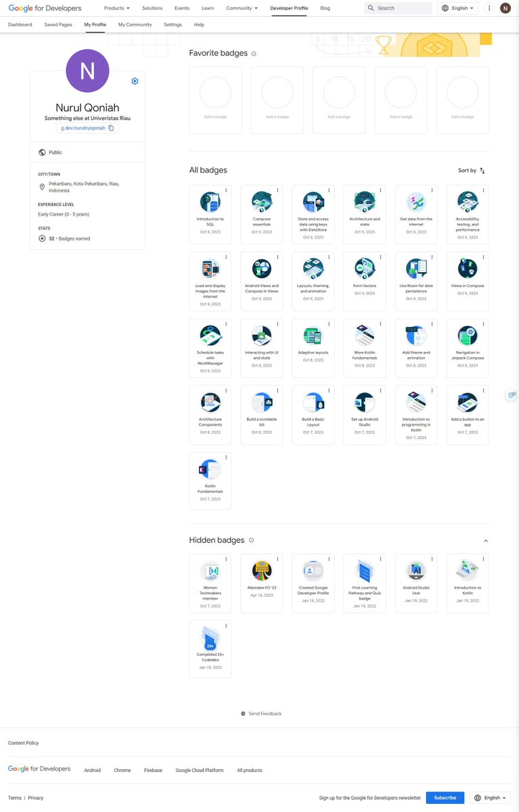
Task: Click the Subscribe newsletter button
Action: tap(445, 798)
